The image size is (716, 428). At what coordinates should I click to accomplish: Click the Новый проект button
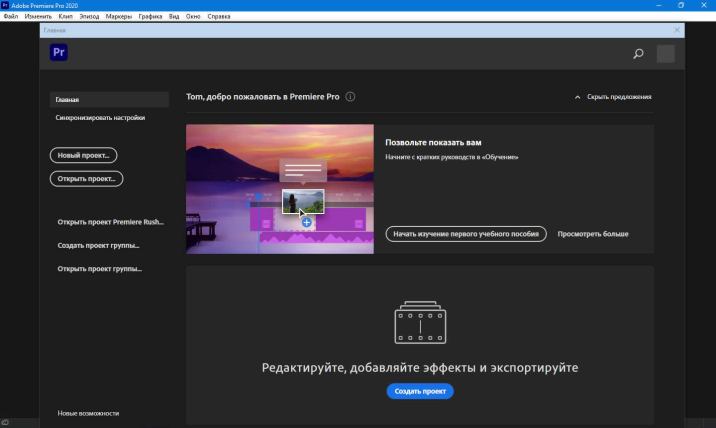click(83, 155)
